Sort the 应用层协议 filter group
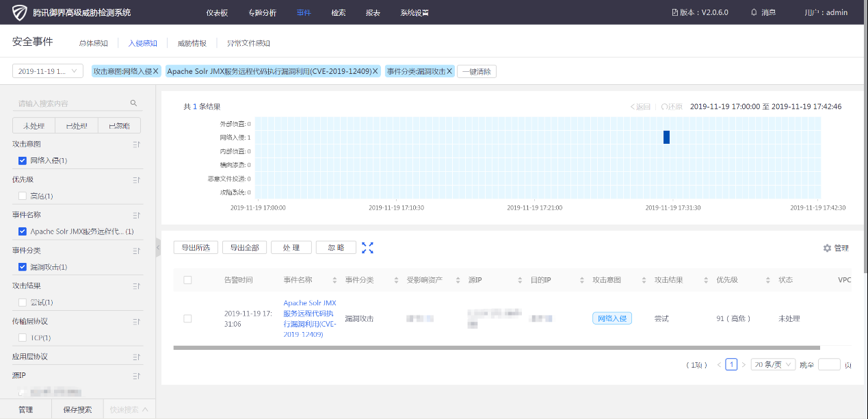The image size is (868, 419). pos(136,357)
